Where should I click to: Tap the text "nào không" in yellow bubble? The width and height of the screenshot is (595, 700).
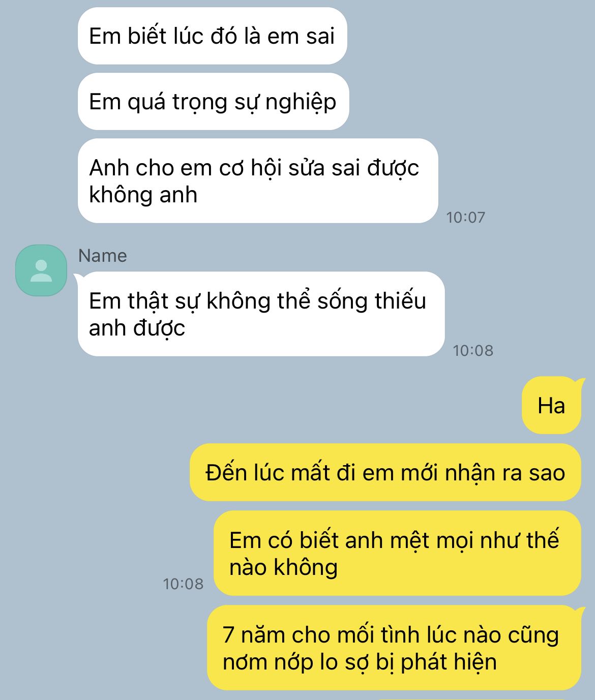(x=283, y=567)
